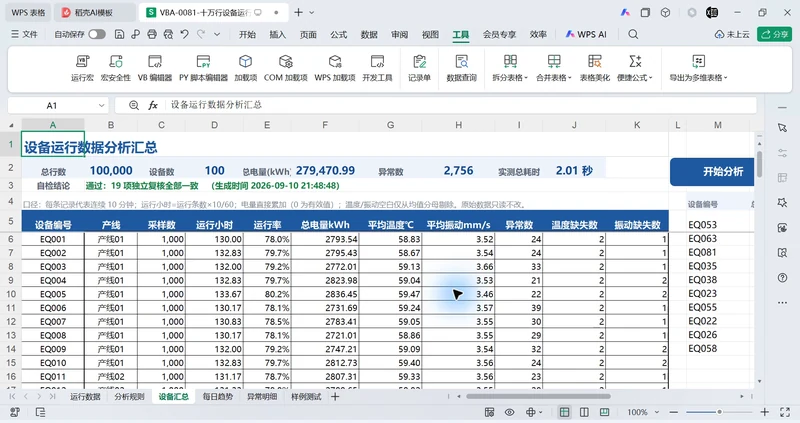Open the reading mode dropdown in status bar
Image resolution: width=800 pixels, height=423 pixels.
[x=541, y=412]
